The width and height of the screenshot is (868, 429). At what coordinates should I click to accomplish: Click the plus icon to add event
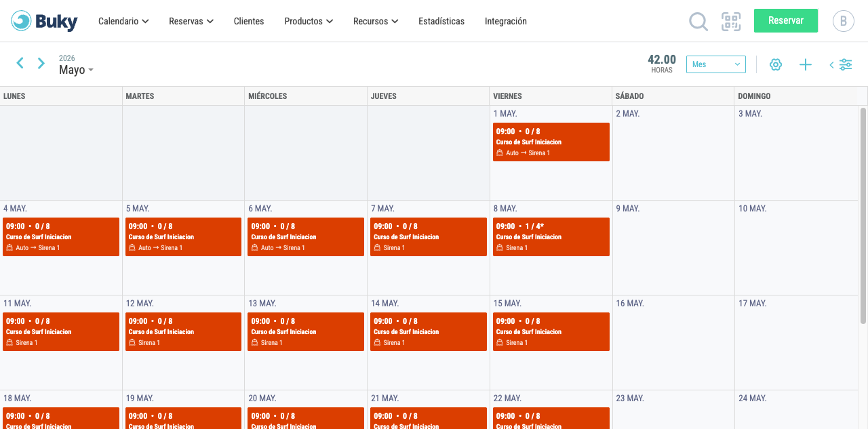(x=806, y=64)
